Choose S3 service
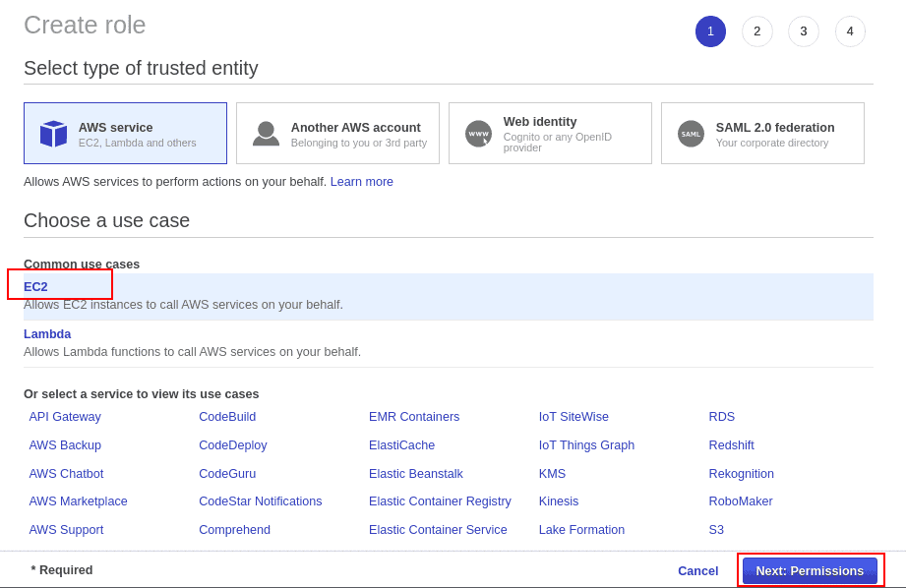This screenshot has width=906, height=588. 716,529
